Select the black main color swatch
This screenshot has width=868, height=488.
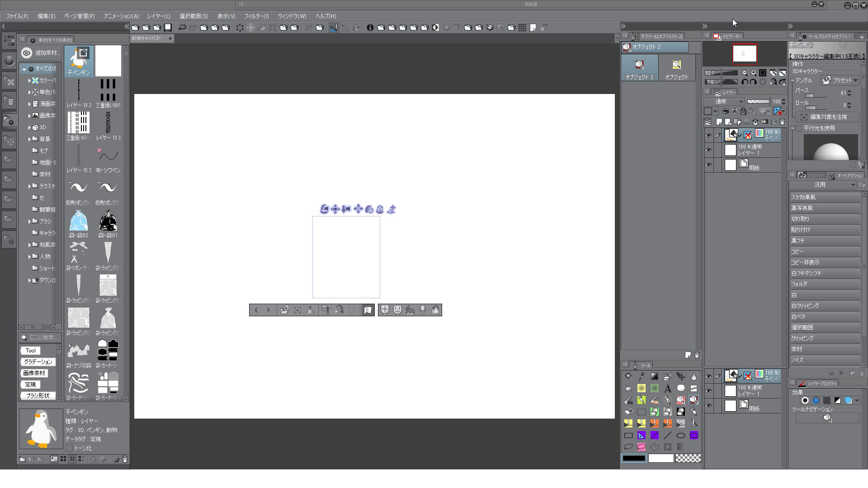[x=634, y=458]
